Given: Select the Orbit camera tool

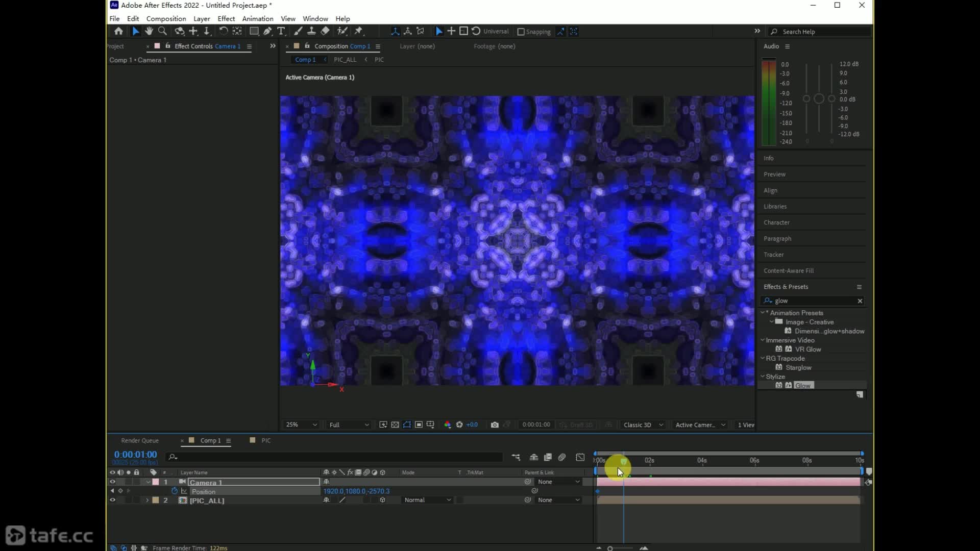Looking at the screenshot, I should pyautogui.click(x=179, y=31).
